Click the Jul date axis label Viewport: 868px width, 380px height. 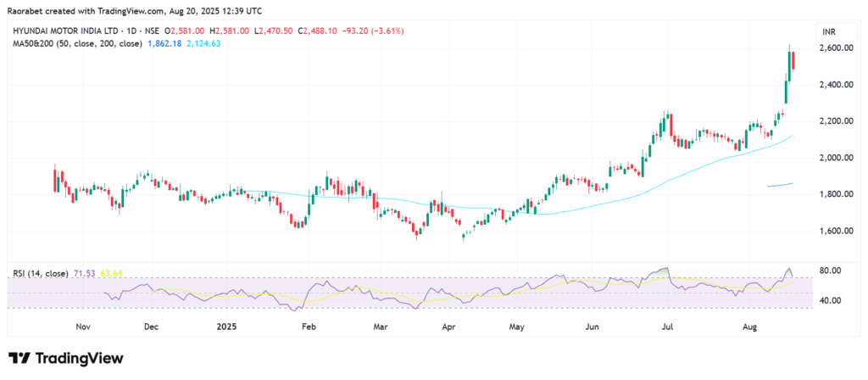[x=667, y=327]
